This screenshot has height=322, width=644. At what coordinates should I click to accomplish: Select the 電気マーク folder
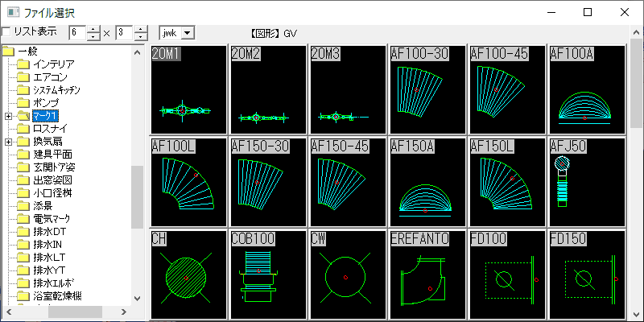(55, 219)
